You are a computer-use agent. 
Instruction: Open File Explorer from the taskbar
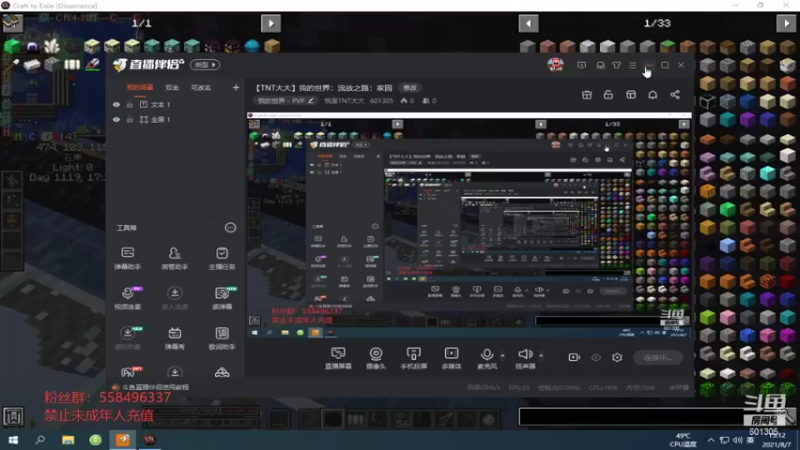coord(68,440)
